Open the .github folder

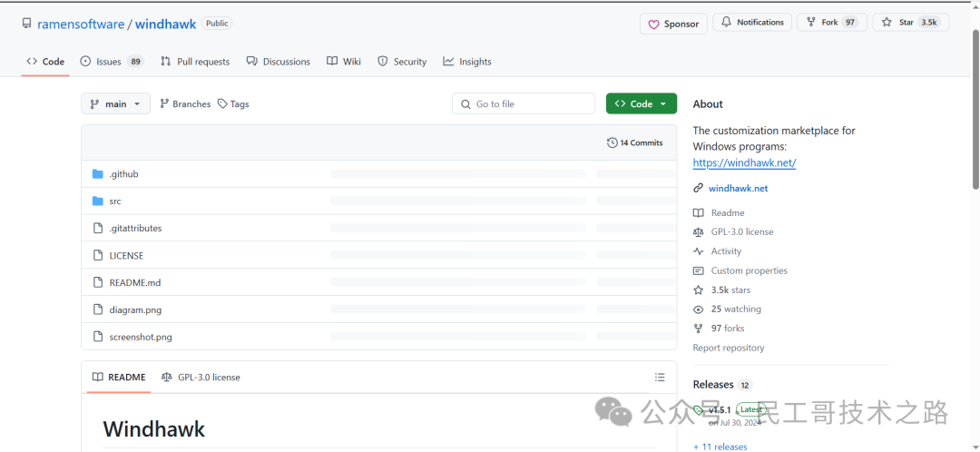tap(123, 174)
